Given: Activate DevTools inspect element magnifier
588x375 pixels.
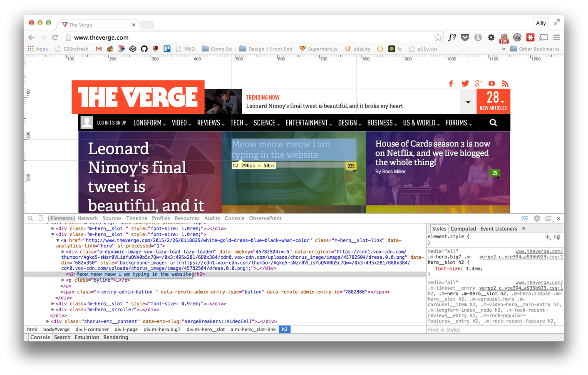Looking at the screenshot, I should 30,218.
